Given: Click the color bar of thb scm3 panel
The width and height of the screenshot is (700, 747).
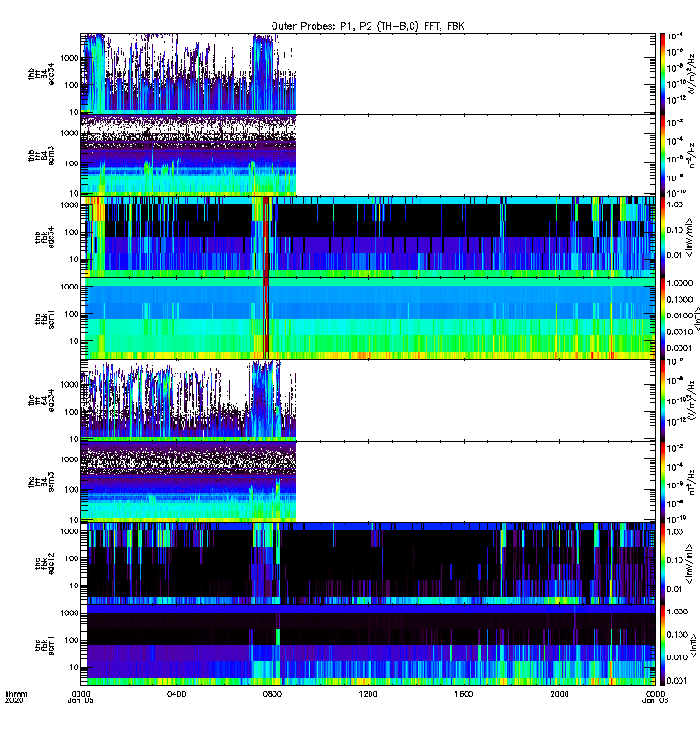Looking at the screenshot, I should click(662, 155).
